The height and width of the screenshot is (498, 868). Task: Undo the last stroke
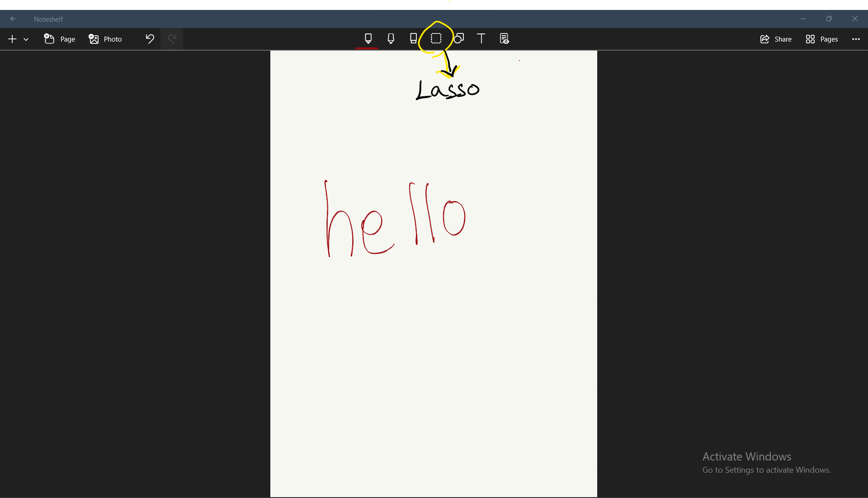point(150,39)
